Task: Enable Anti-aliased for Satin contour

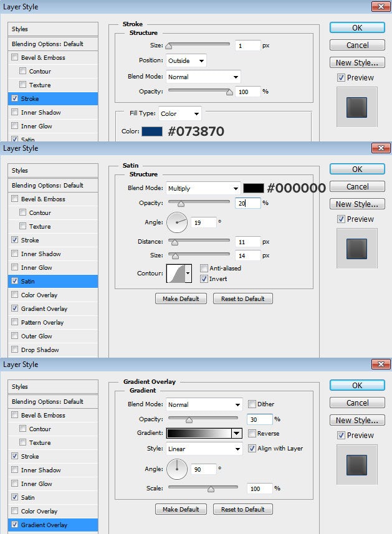Action: [204, 268]
